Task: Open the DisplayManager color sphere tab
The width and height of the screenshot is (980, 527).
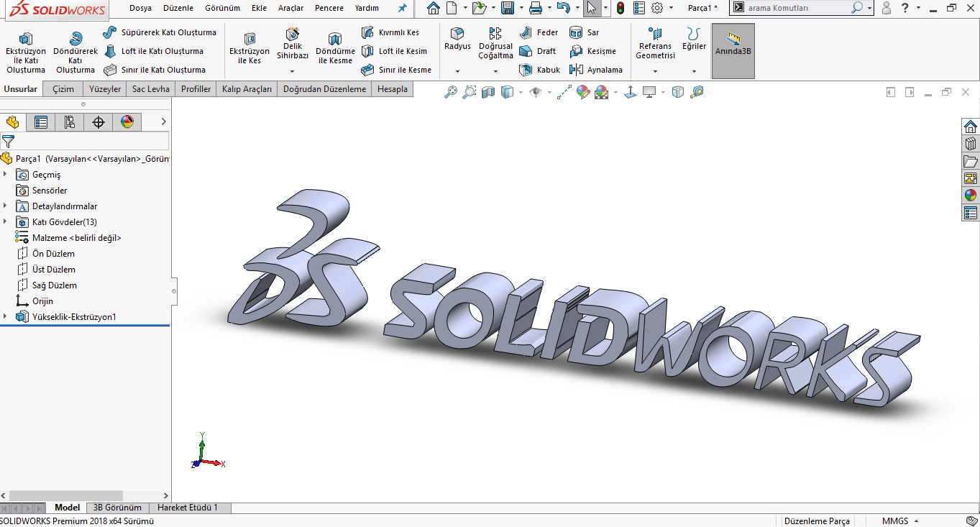Action: [x=127, y=122]
